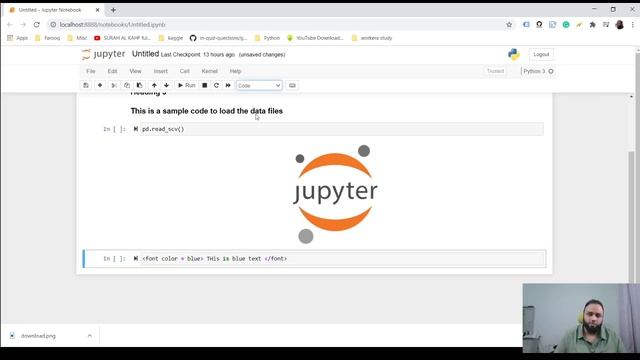
Task: Open the Help menu
Action: (236, 71)
